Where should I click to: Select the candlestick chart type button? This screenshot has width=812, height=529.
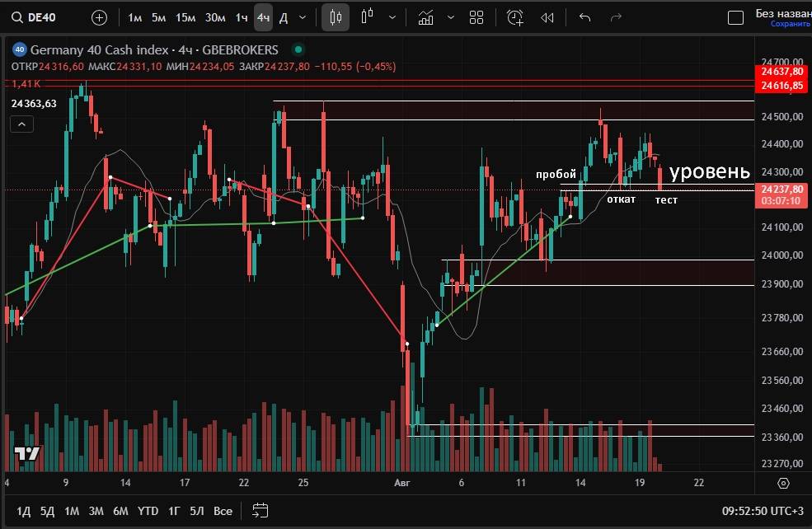[335, 17]
